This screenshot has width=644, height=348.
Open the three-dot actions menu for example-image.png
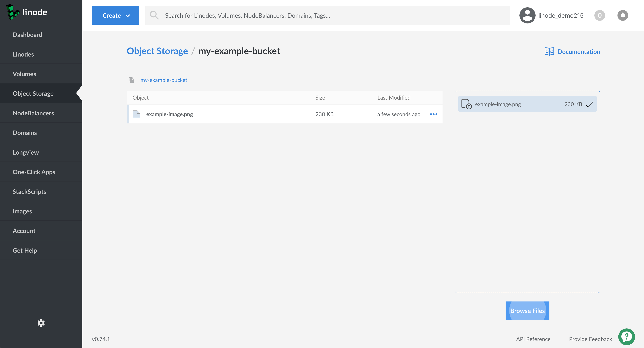[433, 114]
